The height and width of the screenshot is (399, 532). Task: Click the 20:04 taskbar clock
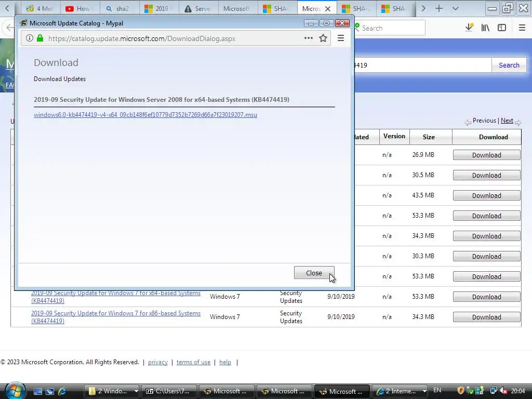(x=518, y=391)
